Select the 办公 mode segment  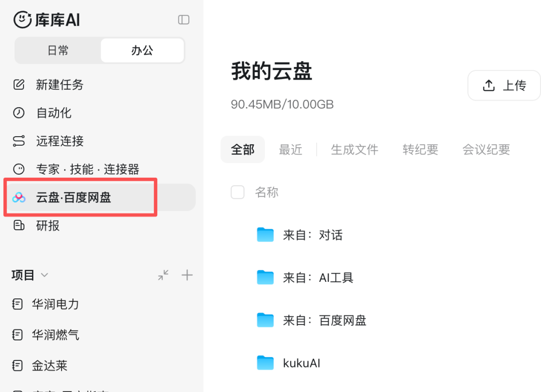142,51
